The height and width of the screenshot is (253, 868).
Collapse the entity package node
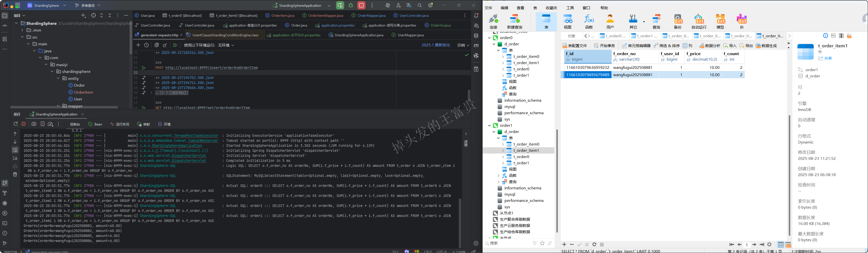[x=58, y=78]
